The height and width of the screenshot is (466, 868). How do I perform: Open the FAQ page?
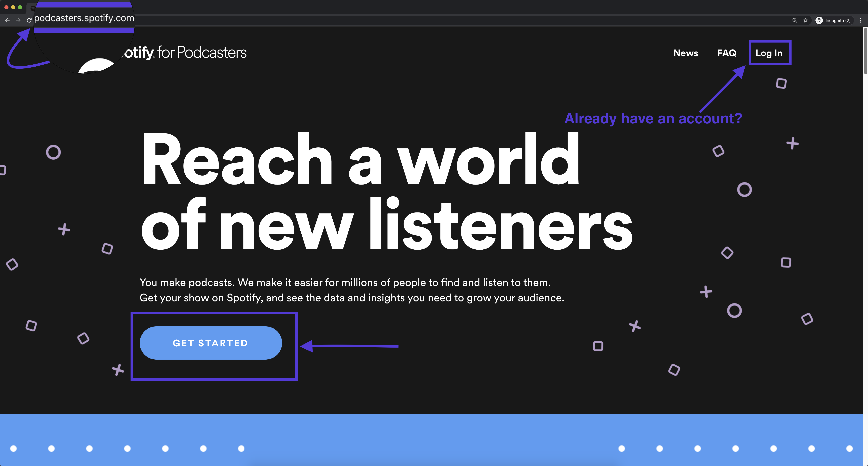[727, 53]
